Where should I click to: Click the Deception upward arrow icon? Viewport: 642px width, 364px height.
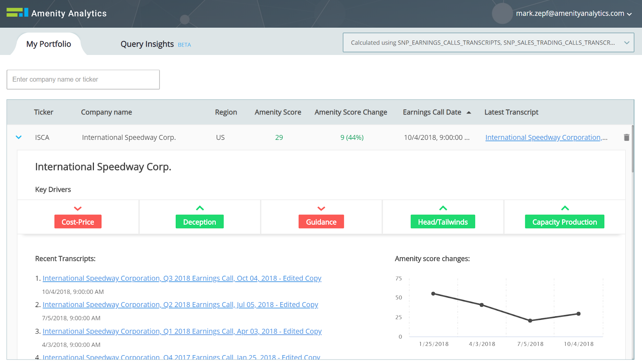pyautogui.click(x=200, y=208)
